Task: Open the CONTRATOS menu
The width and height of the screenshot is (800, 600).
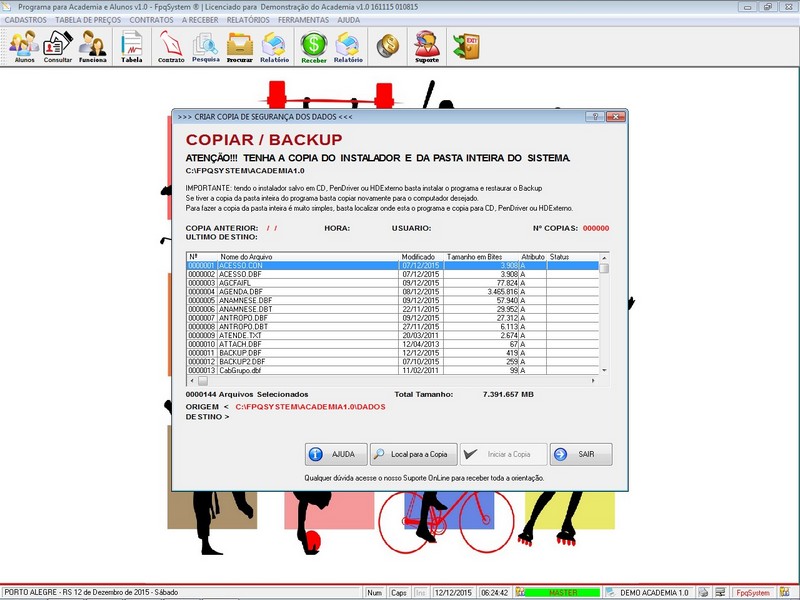Action: point(151,20)
